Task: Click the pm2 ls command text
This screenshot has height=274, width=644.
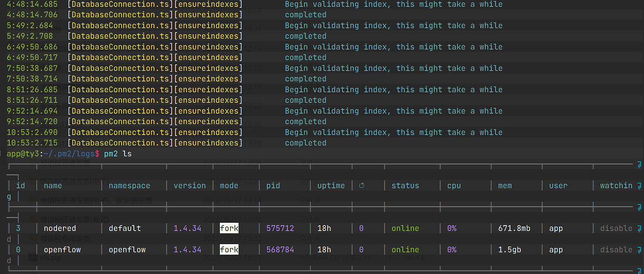Action: click(x=119, y=153)
